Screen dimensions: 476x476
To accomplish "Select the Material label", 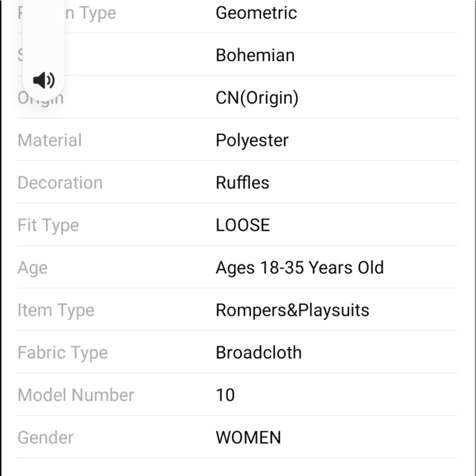I will [50, 140].
